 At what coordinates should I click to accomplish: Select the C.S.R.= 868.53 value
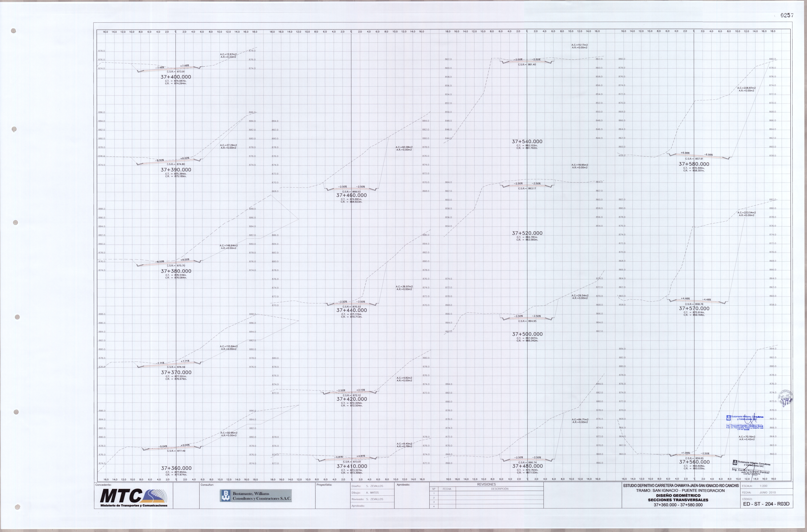(x=352, y=192)
